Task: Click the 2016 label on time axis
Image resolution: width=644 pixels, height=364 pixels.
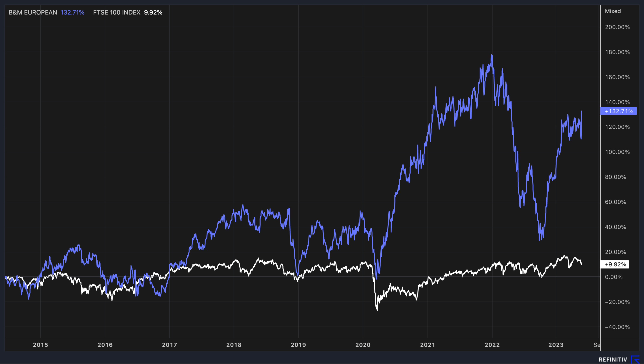Action: click(105, 345)
